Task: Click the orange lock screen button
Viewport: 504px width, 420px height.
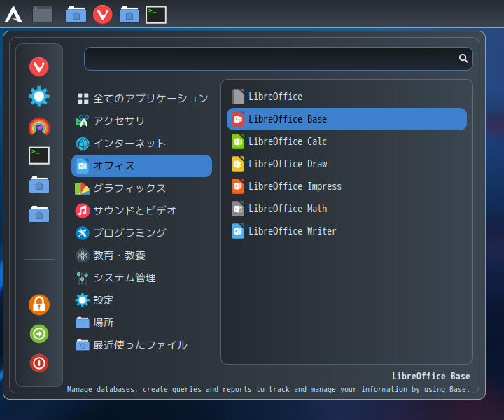Action: tap(39, 304)
